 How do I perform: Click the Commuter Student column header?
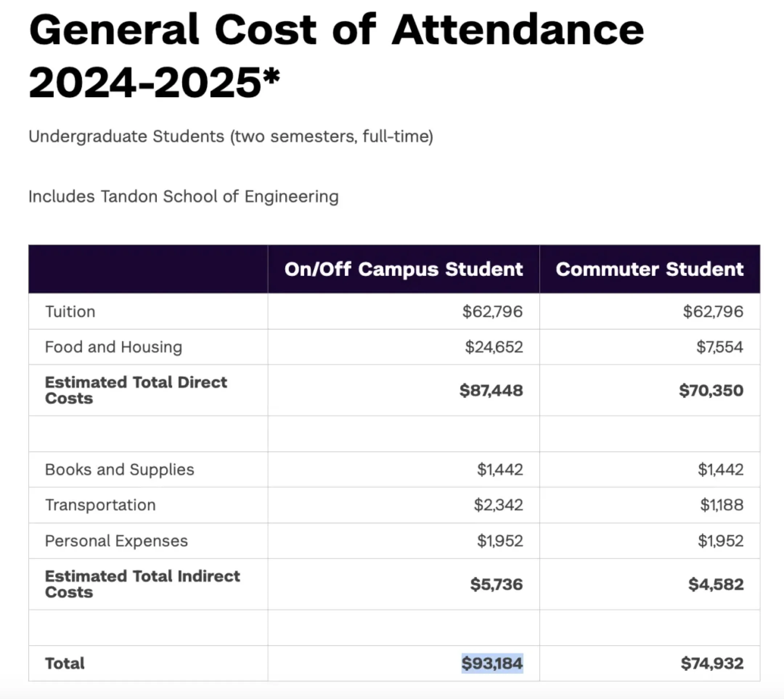[649, 269]
